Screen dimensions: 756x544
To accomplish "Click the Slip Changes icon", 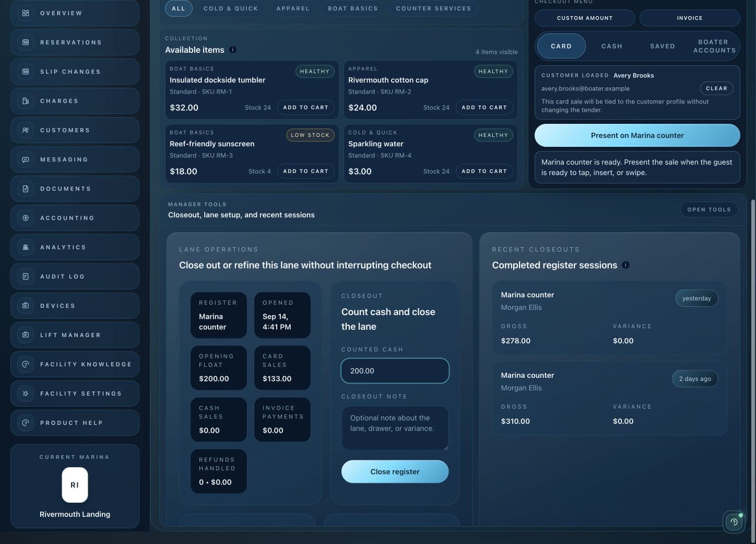I will [x=25, y=72].
